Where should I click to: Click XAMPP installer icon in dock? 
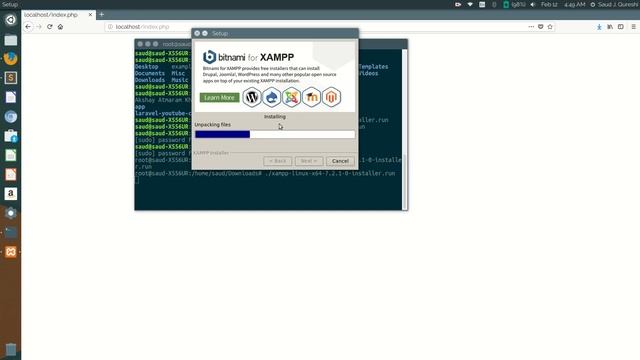tap(11, 252)
